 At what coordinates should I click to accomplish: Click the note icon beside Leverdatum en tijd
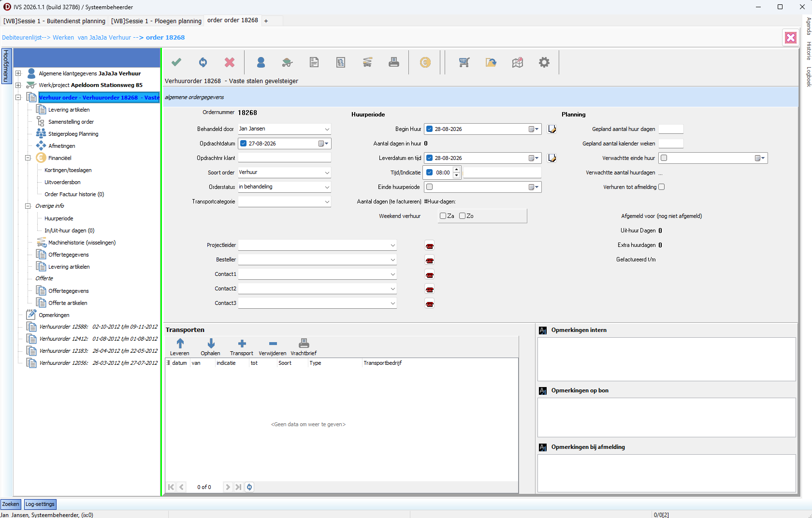(552, 158)
